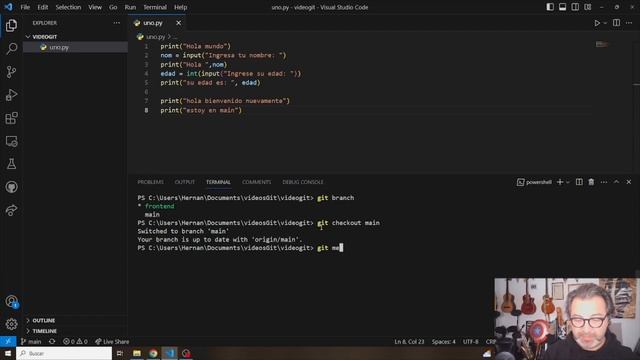Open the Accounts menu
The height and width of the screenshot is (360, 640).
[x=11, y=302]
